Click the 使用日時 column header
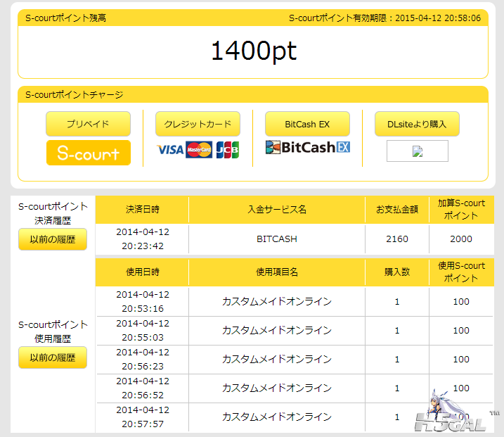This screenshot has height=437, width=504. click(x=143, y=272)
